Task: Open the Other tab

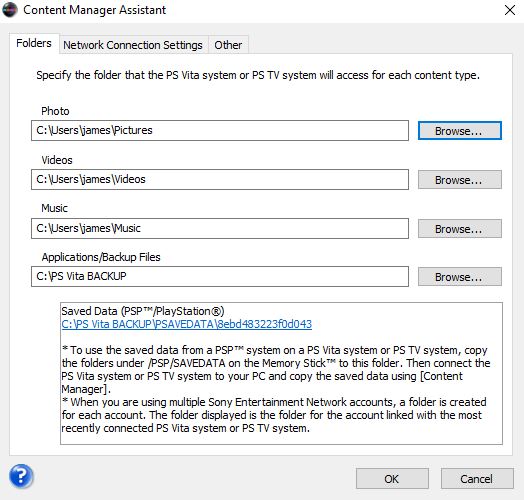Action: pyautogui.click(x=228, y=45)
